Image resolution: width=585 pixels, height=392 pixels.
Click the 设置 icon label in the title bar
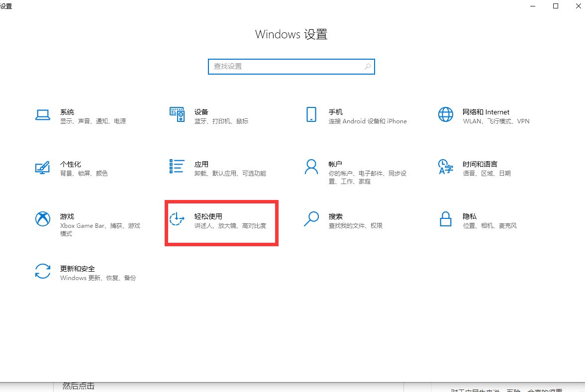[6, 6]
